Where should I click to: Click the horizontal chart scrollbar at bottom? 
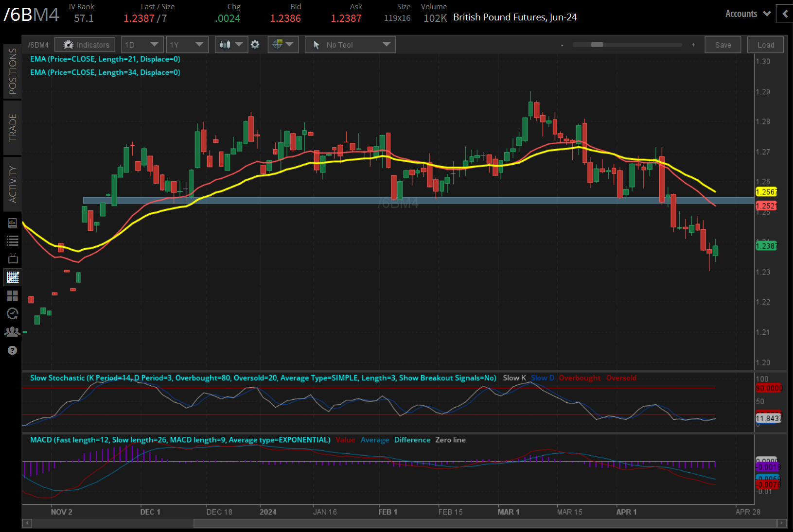pyautogui.click(x=486, y=523)
